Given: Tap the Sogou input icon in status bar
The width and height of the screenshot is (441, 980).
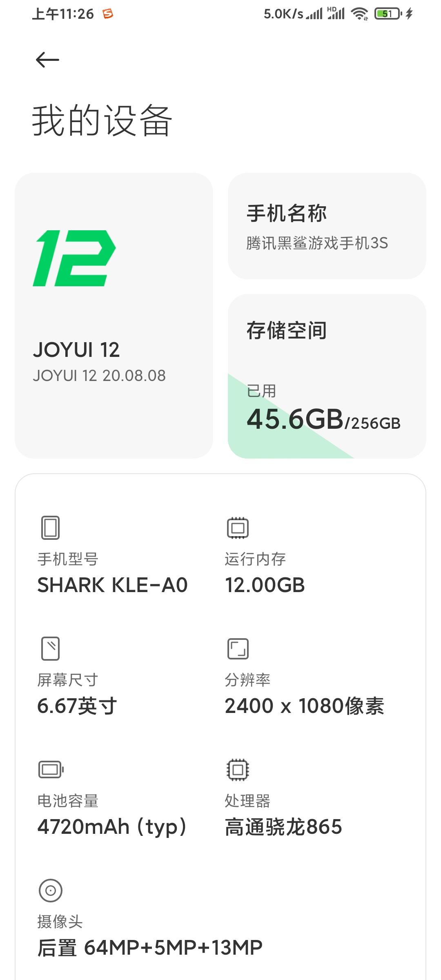Looking at the screenshot, I should click(108, 14).
